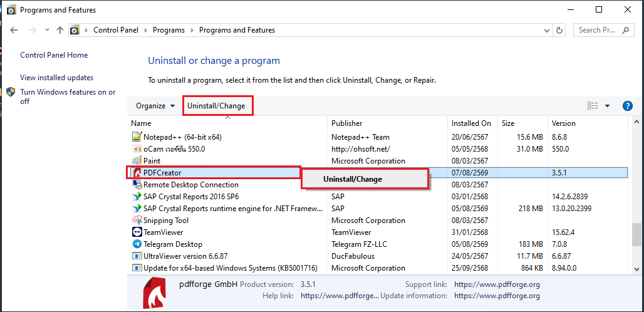The width and height of the screenshot is (644, 312).
Task: Click the SAP Crystal Reports 2016 SP6 icon
Action: coord(137,197)
